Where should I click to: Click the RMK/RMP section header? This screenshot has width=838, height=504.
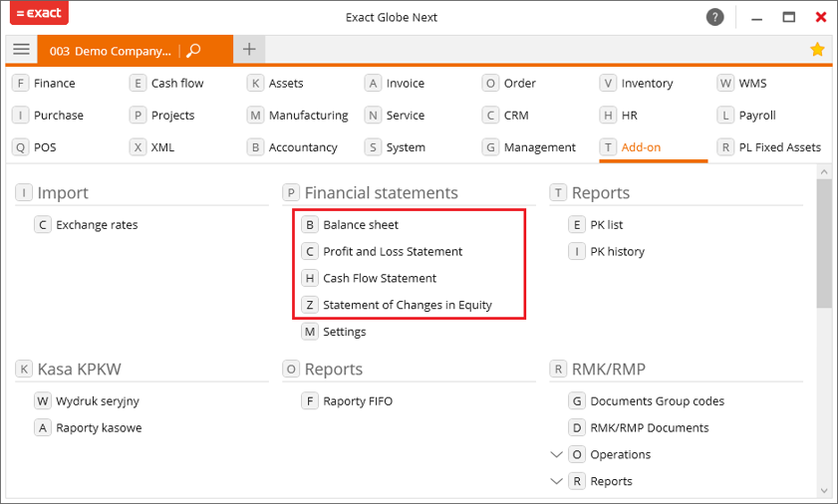point(598,369)
